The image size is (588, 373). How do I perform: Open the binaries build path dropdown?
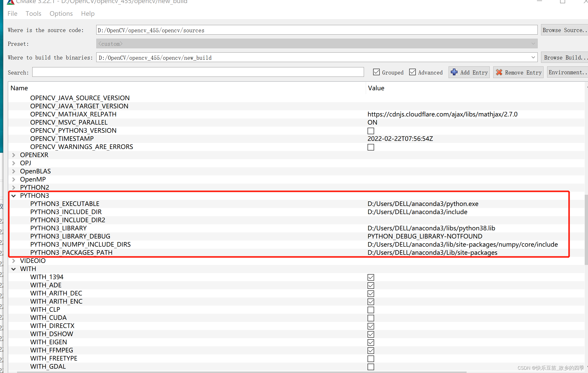(x=533, y=57)
